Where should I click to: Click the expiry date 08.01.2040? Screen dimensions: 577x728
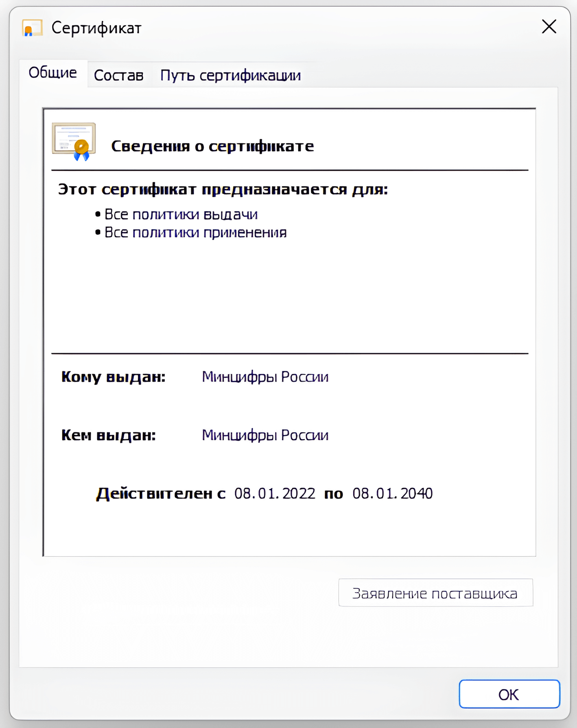click(x=392, y=493)
